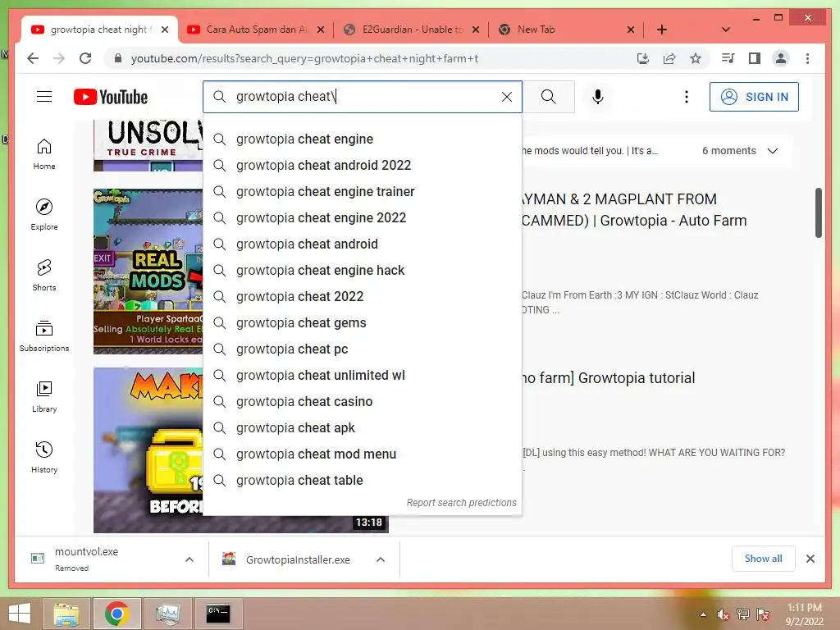Viewport: 840px width, 630px height.
Task: Click Report search predictions link
Action: coord(461,503)
